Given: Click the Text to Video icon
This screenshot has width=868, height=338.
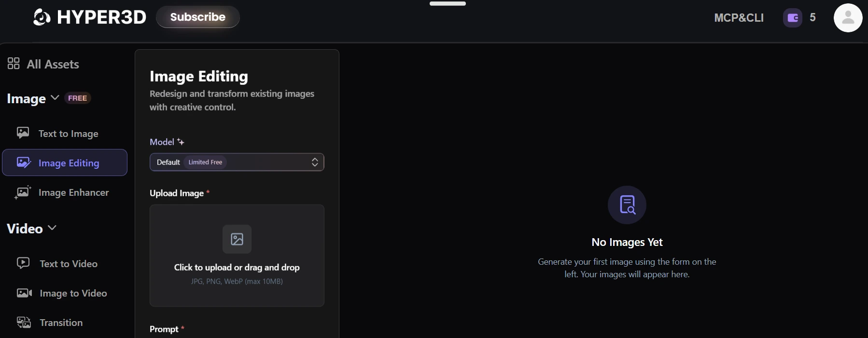Looking at the screenshot, I should pos(23,263).
